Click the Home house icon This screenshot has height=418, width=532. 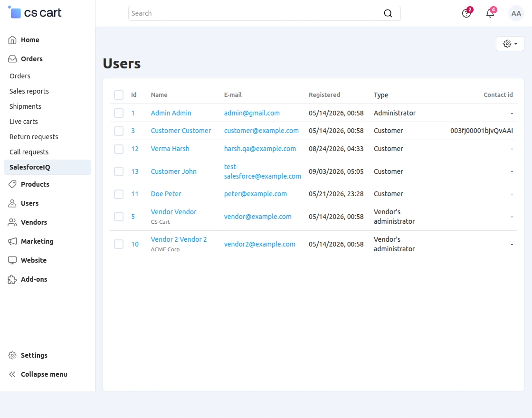click(12, 40)
